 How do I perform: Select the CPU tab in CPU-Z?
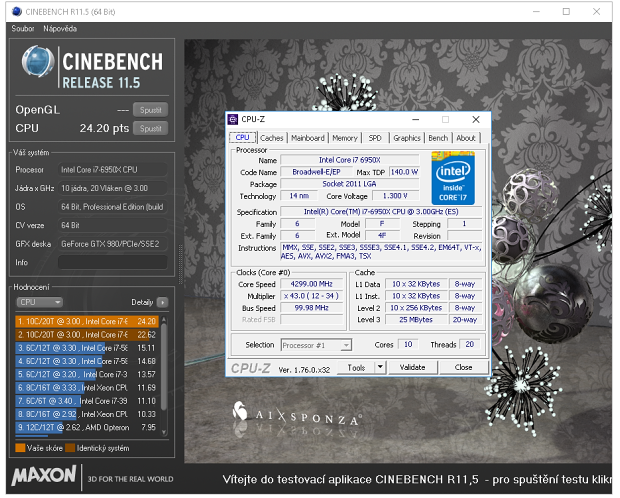pos(242,137)
